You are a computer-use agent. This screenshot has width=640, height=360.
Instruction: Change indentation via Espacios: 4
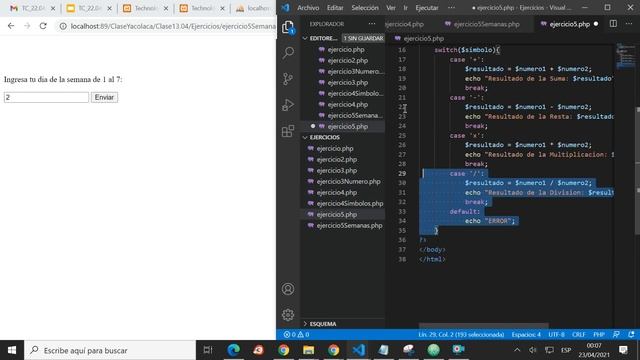526,335
